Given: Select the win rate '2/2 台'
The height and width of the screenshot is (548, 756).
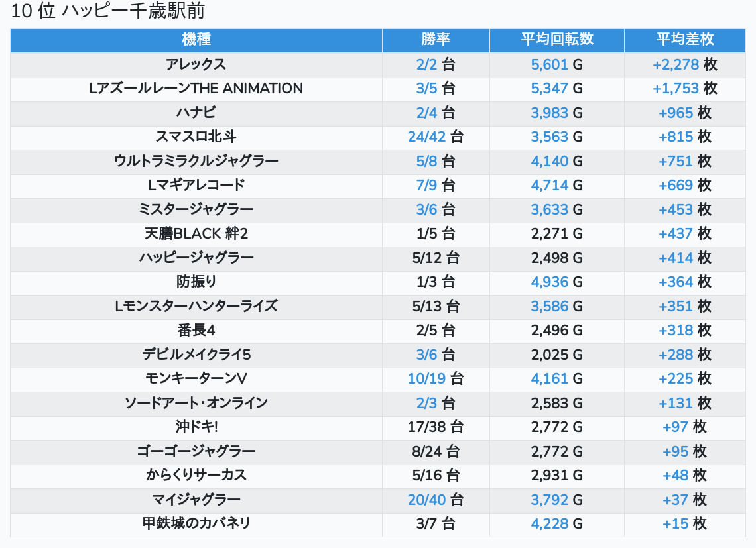Looking at the screenshot, I should coord(436,64).
